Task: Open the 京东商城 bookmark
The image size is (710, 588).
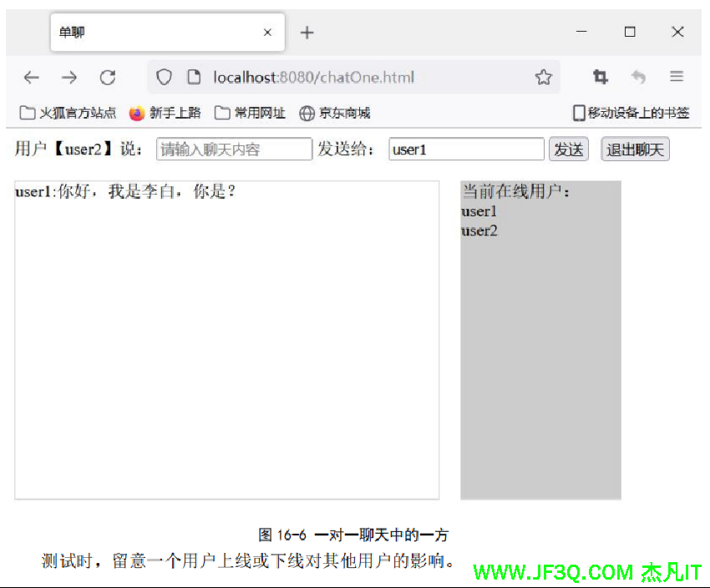Action: tap(335, 113)
